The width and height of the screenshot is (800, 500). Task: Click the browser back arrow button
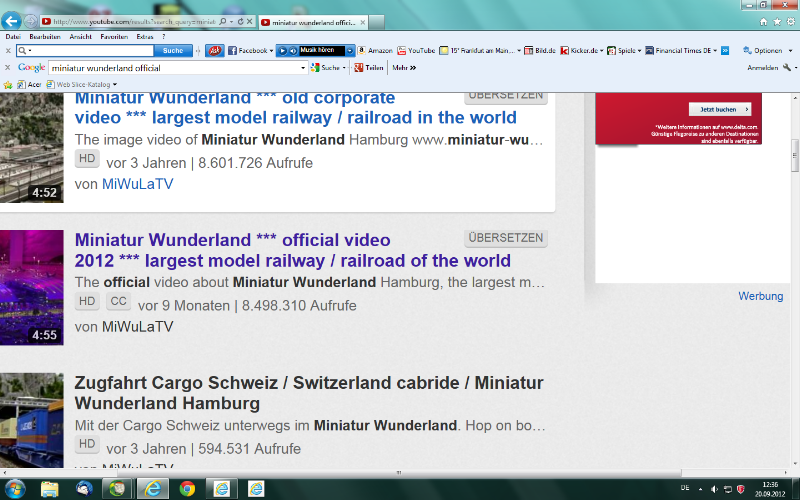pyautogui.click(x=13, y=20)
